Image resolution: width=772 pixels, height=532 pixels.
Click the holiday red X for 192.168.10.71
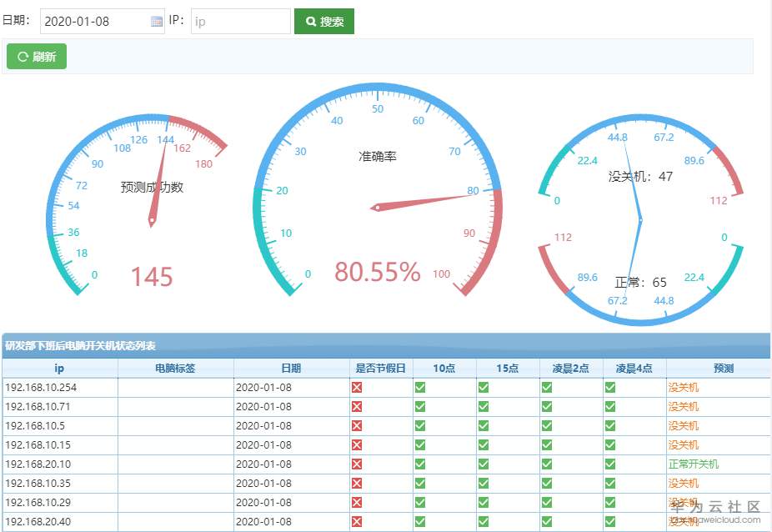357,406
